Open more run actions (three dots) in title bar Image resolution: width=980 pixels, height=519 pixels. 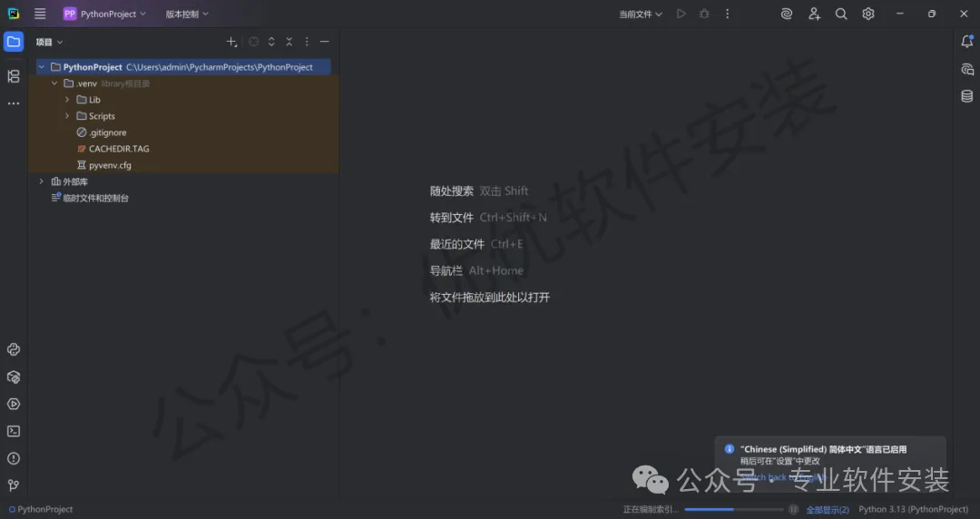tap(727, 14)
